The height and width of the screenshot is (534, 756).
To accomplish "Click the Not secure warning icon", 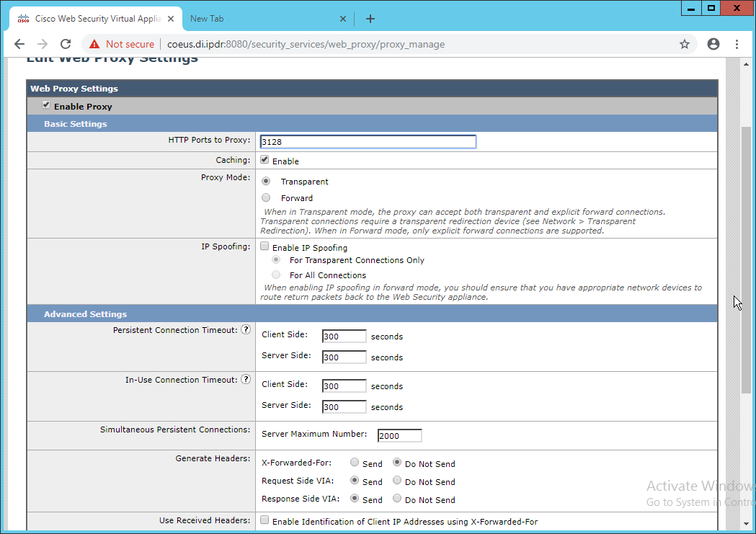I will 94,45.
